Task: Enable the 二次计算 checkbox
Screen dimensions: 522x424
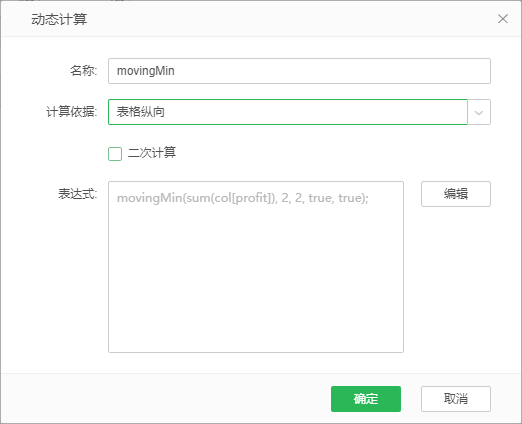Action: [x=115, y=154]
